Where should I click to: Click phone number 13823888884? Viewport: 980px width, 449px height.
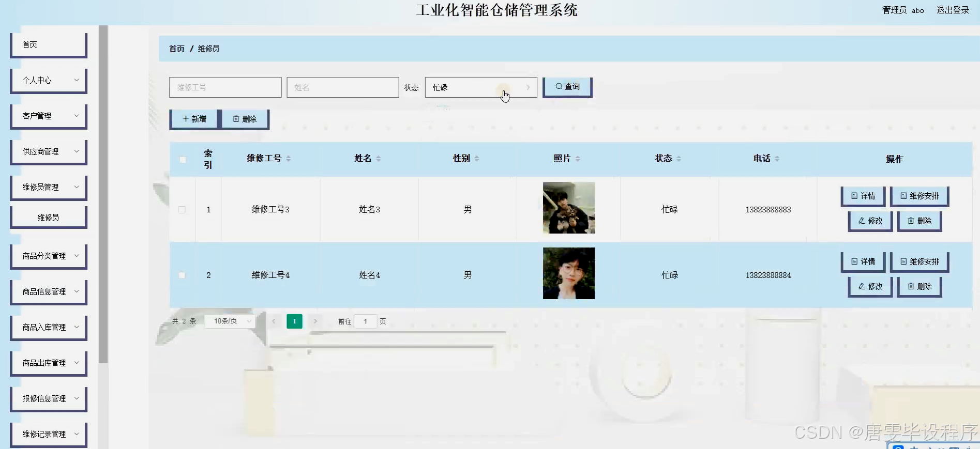point(768,275)
